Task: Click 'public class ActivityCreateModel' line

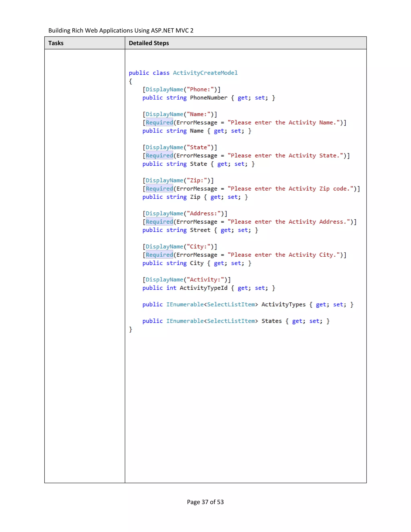Action: 183,73
